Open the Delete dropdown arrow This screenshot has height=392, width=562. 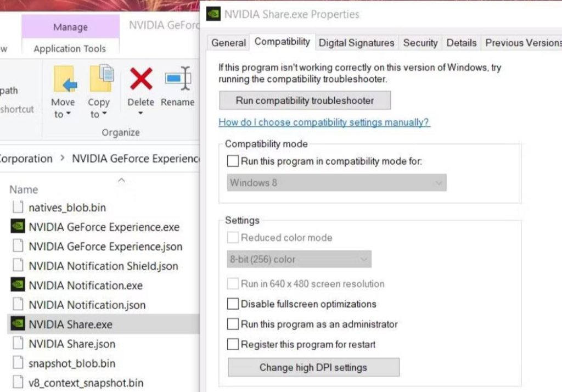point(140,113)
